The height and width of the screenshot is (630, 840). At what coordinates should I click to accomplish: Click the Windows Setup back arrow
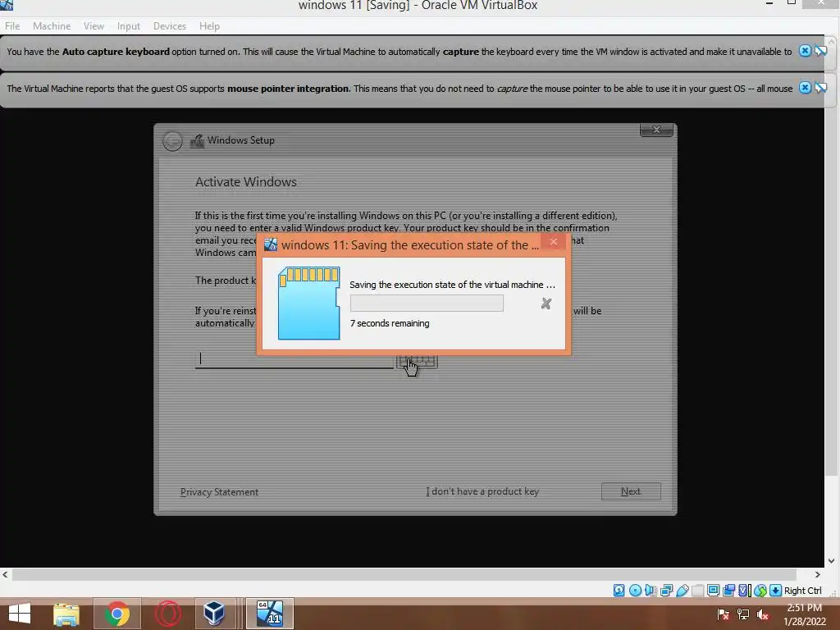[172, 141]
